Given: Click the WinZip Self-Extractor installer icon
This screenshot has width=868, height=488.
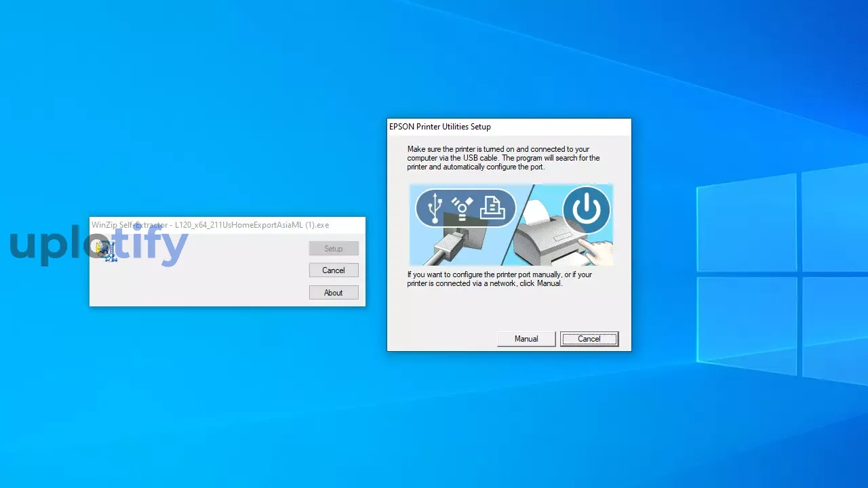Looking at the screenshot, I should [x=106, y=251].
